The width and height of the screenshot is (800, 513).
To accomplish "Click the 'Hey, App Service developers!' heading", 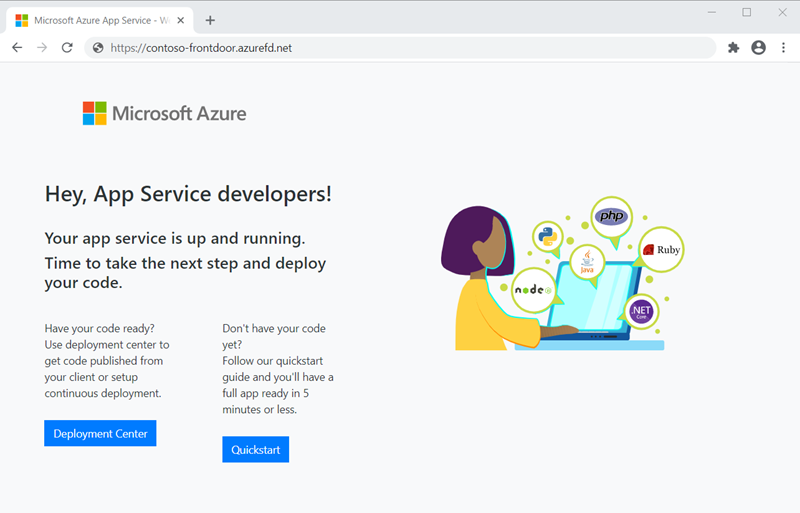I will tap(188, 194).
